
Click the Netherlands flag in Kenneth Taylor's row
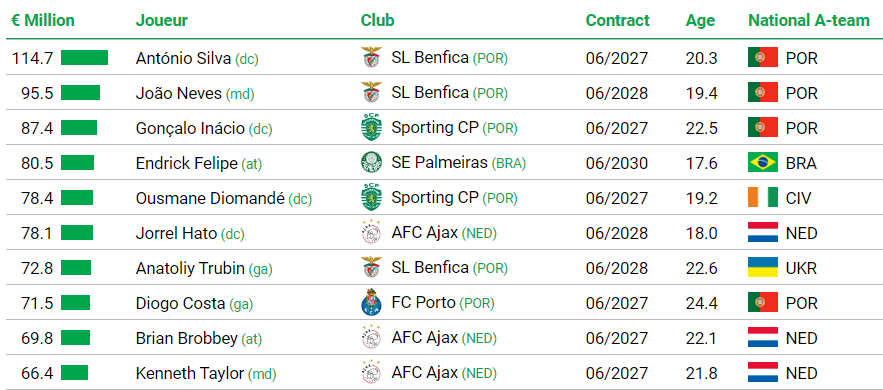click(x=763, y=373)
